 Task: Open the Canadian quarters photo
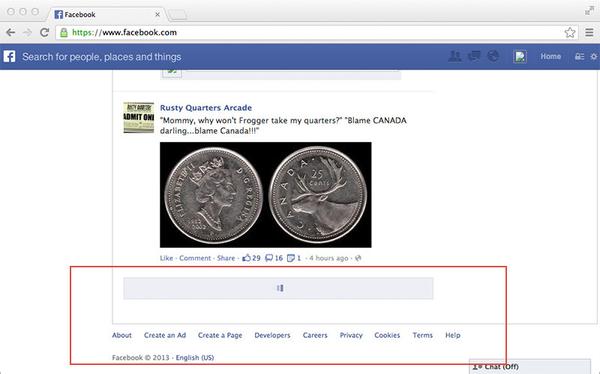266,195
